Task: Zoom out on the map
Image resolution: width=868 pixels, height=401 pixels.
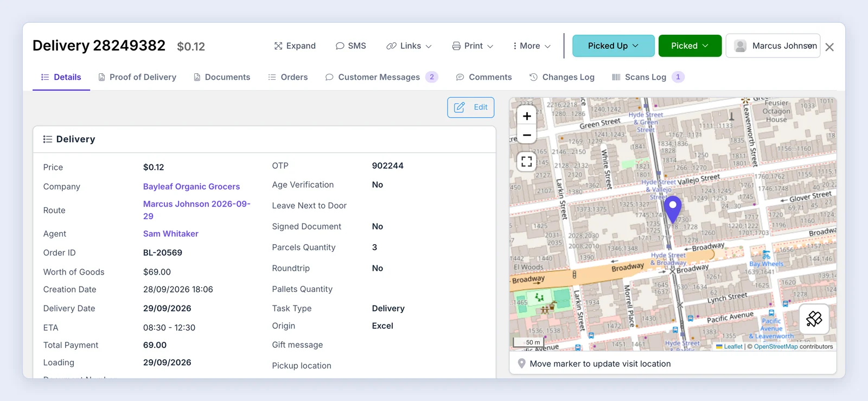Action: click(x=526, y=135)
